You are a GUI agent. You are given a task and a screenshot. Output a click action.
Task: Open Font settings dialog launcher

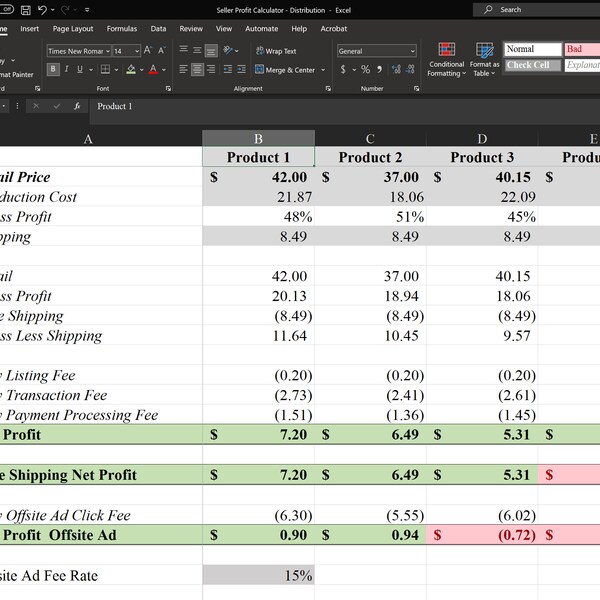168,88
